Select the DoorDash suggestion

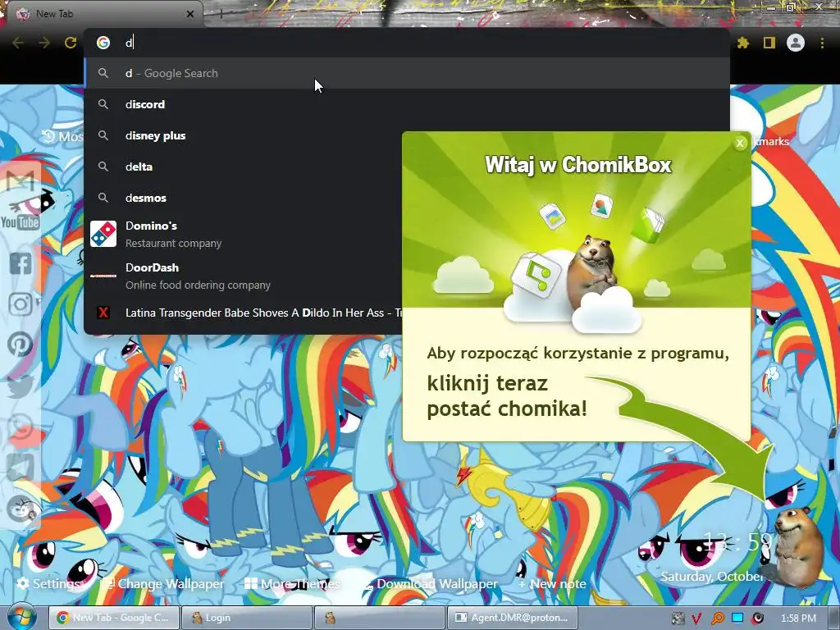pyautogui.click(x=243, y=276)
